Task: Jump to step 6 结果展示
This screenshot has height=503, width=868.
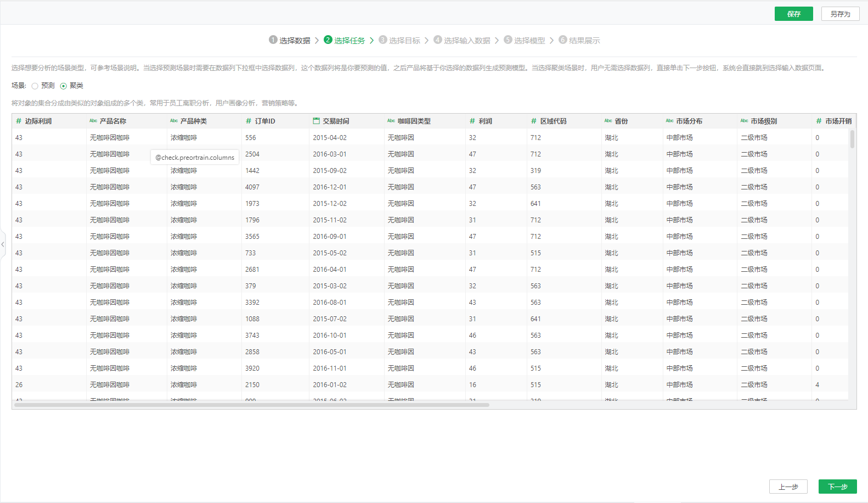Action: pos(579,41)
